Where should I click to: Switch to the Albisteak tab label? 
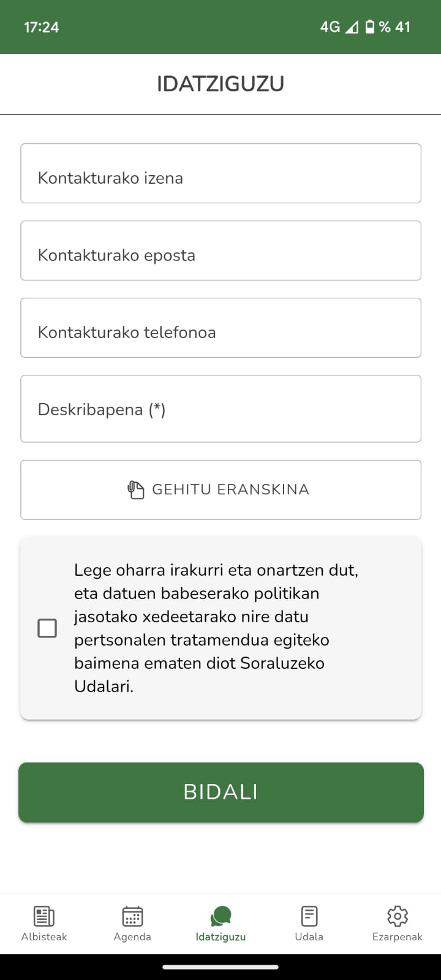coord(44,937)
